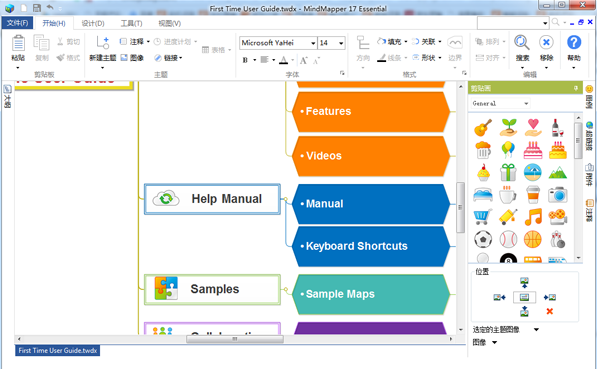597x369 pixels.
Task: Switch to the Design (设计) ribbon tab
Action: point(93,23)
